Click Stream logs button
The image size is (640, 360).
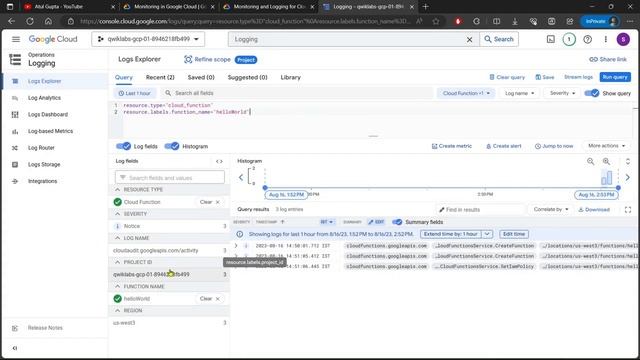coord(578,77)
